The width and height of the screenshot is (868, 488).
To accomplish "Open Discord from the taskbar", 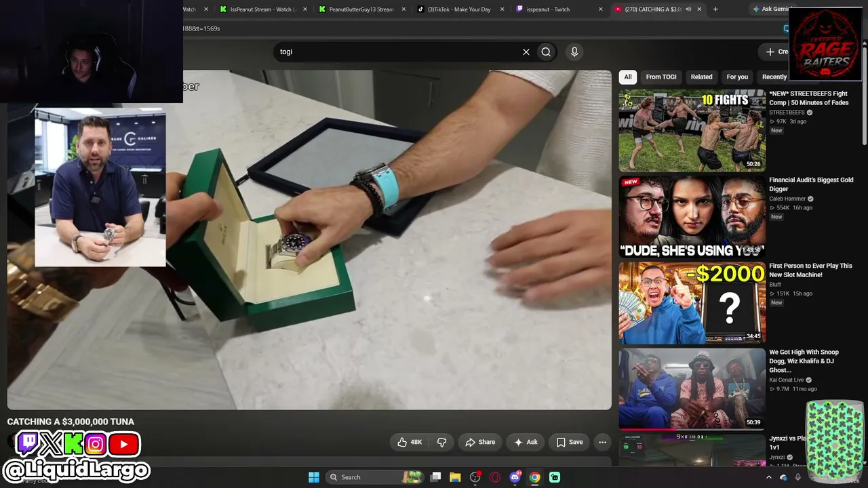I will coord(515,477).
